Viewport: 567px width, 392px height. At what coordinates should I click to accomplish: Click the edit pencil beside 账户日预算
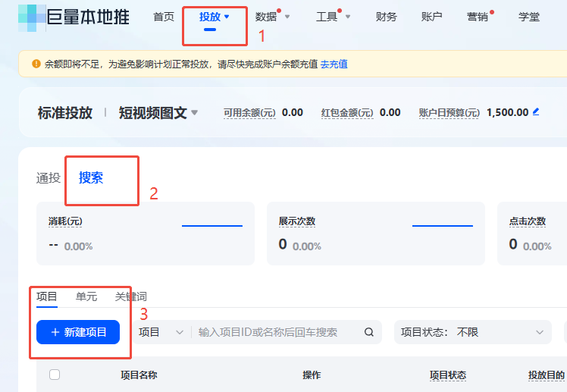pos(536,112)
